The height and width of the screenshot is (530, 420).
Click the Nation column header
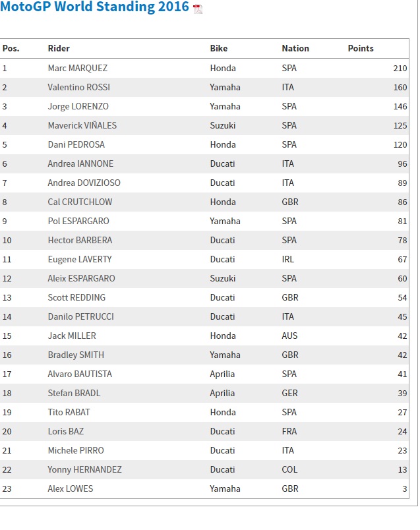(x=295, y=48)
